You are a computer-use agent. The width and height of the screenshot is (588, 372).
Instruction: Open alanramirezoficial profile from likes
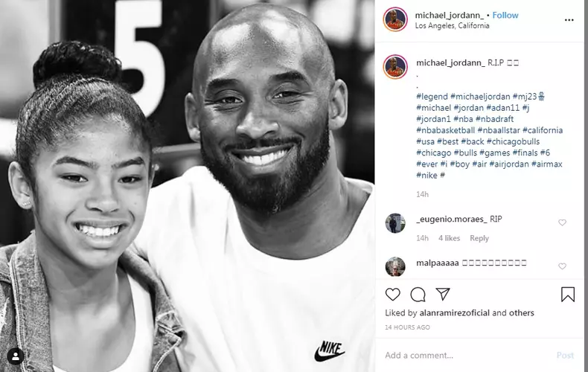pyautogui.click(x=455, y=312)
